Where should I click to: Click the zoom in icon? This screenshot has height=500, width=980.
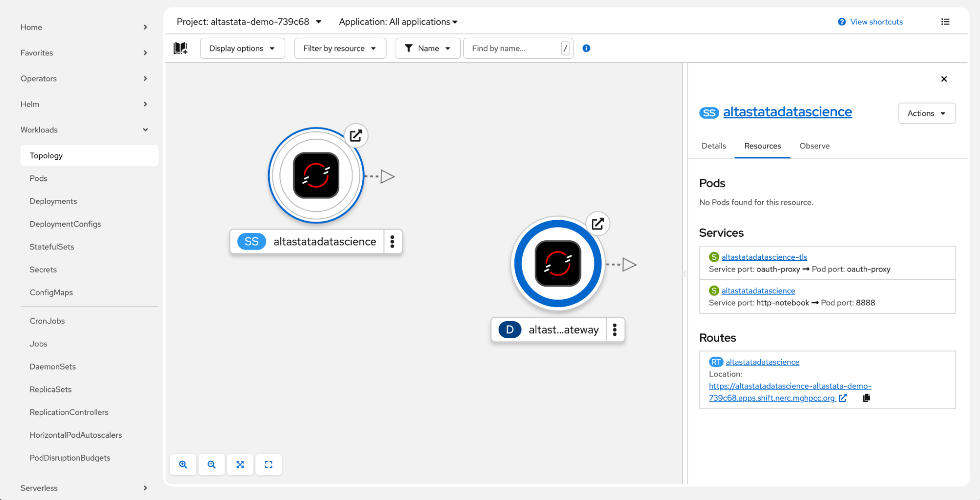point(183,464)
